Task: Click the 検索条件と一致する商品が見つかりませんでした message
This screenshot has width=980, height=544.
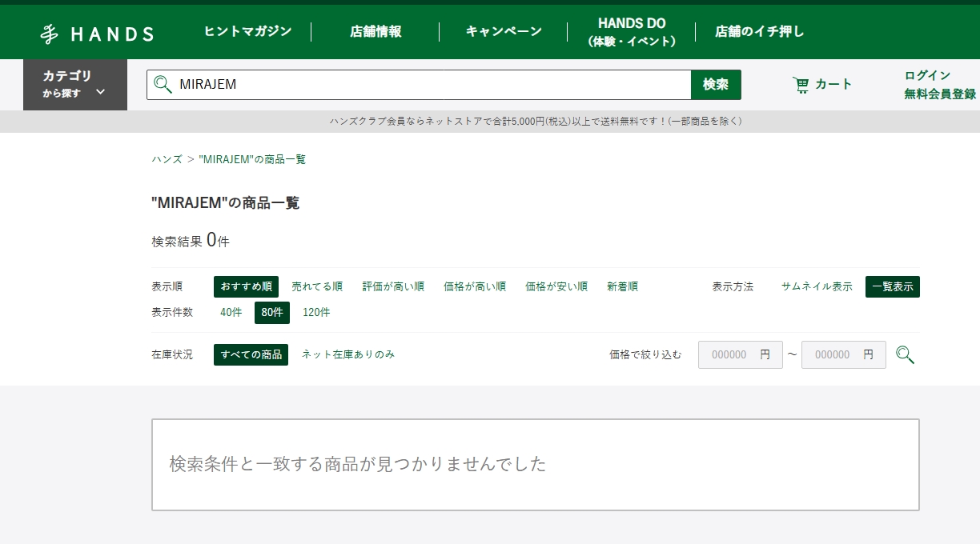Action: click(357, 464)
